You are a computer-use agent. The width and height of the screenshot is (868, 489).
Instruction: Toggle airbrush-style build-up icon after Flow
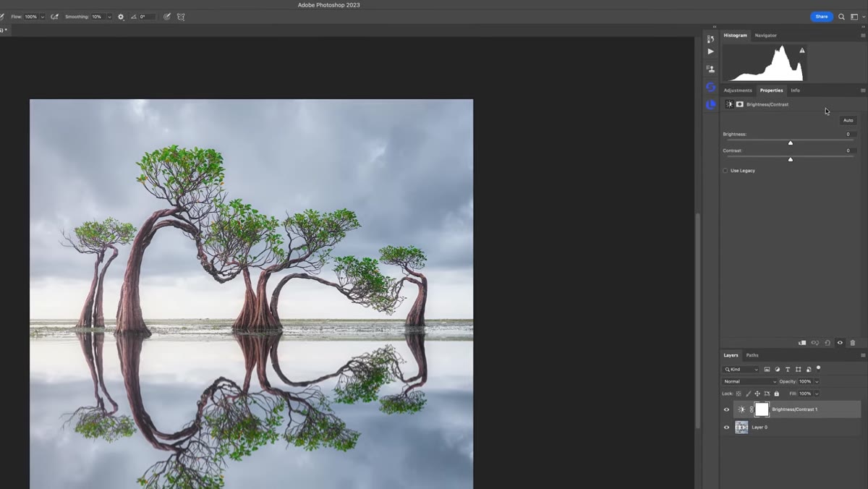54,17
